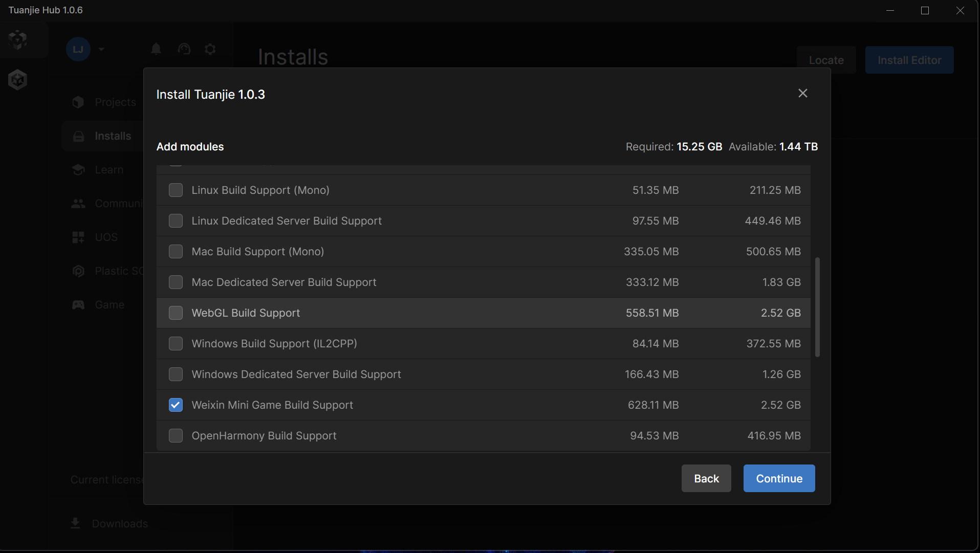Click the Available 1.44 TB text
980x553 pixels.
coord(773,147)
